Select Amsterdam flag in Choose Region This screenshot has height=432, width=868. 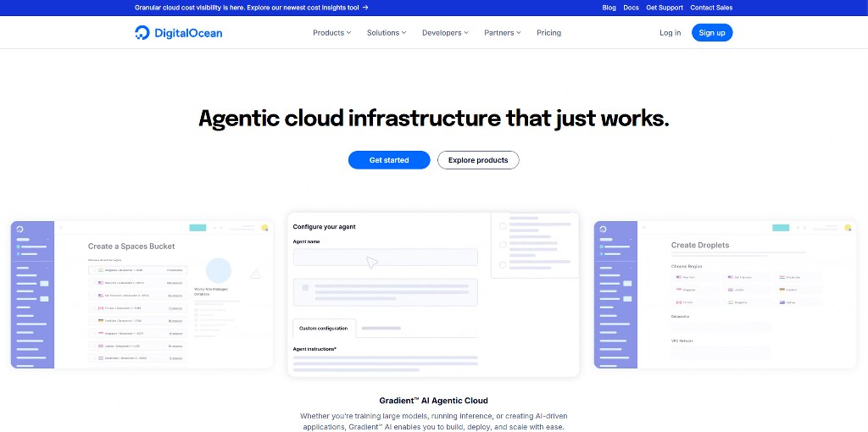pyautogui.click(x=782, y=277)
